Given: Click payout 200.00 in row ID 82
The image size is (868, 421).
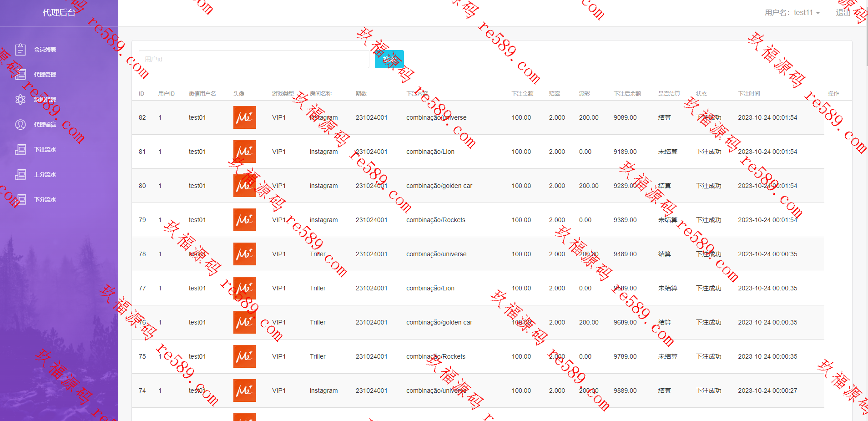Looking at the screenshot, I should [589, 117].
